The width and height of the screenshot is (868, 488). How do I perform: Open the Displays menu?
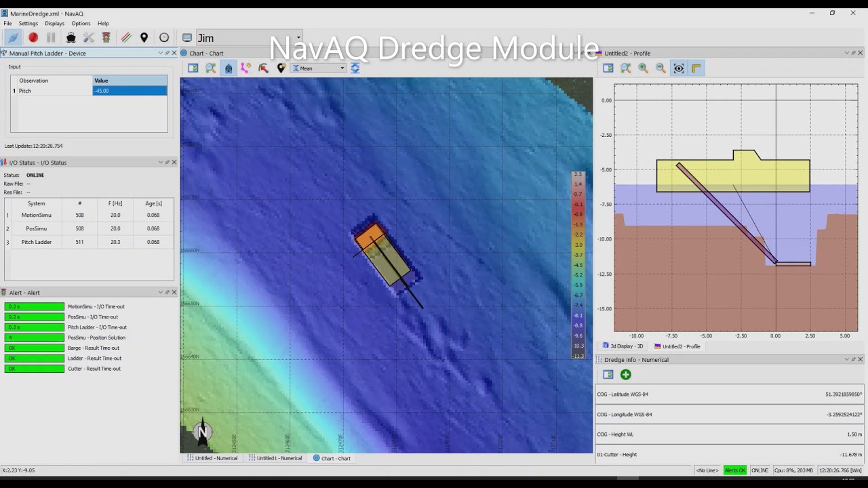pyautogui.click(x=54, y=24)
